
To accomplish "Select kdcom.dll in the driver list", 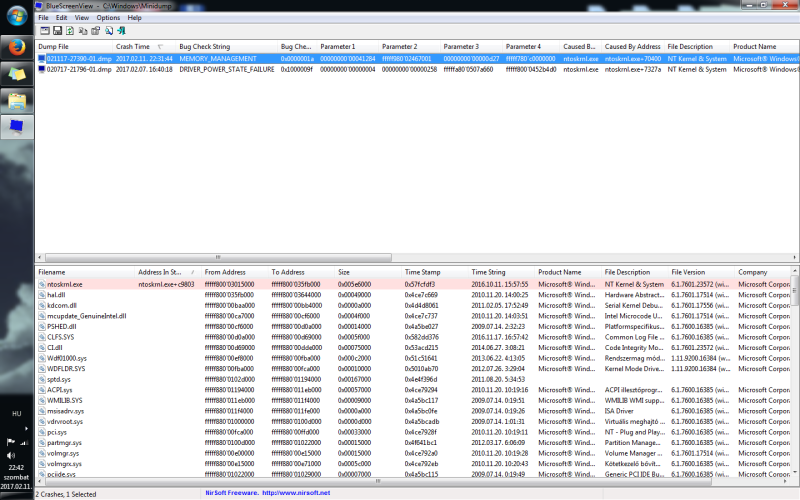I will [x=62, y=306].
